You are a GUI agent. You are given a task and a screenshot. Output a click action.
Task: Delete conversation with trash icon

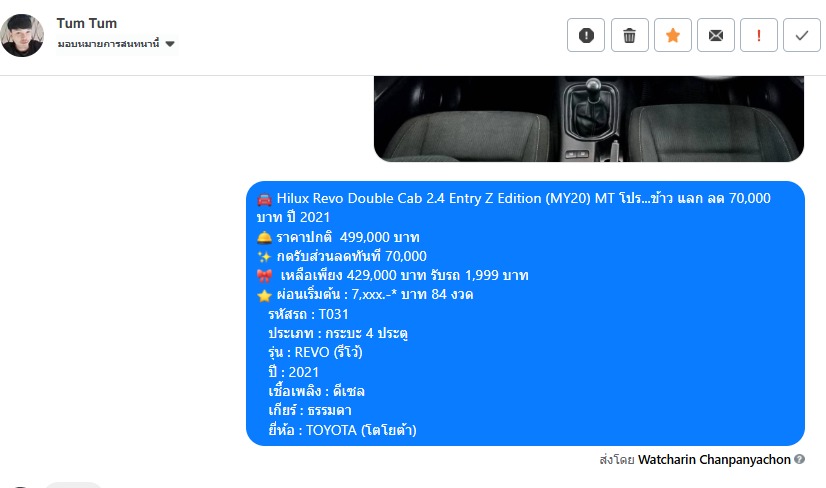(x=630, y=35)
